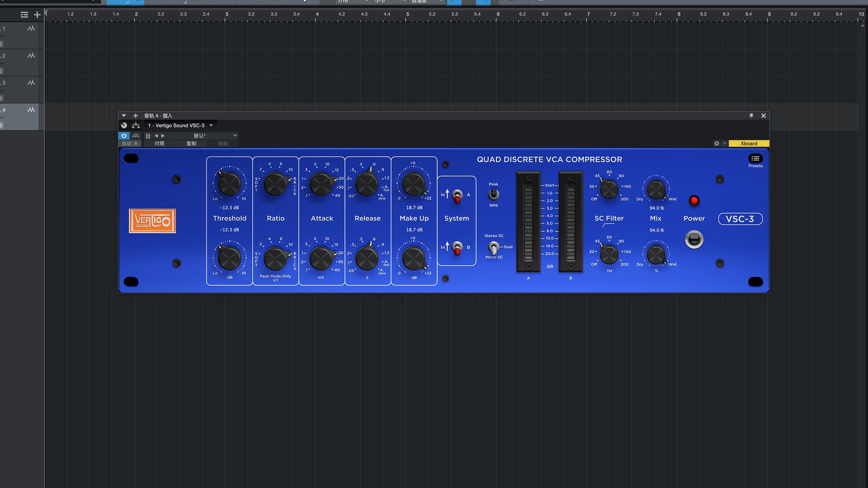Add a new track with plus icon
Viewport: 868px width, 488px height.
tap(37, 15)
